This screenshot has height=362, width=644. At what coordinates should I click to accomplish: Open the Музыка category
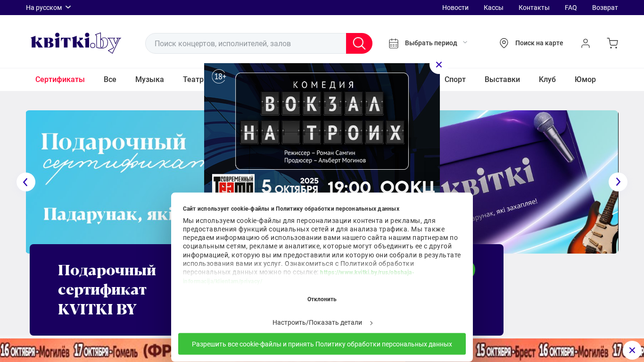tap(149, 79)
